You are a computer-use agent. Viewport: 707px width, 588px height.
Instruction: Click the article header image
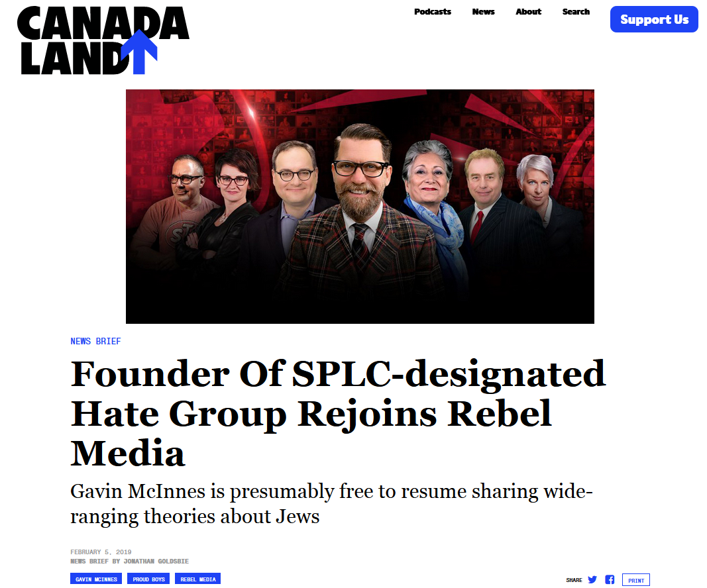[x=360, y=207]
